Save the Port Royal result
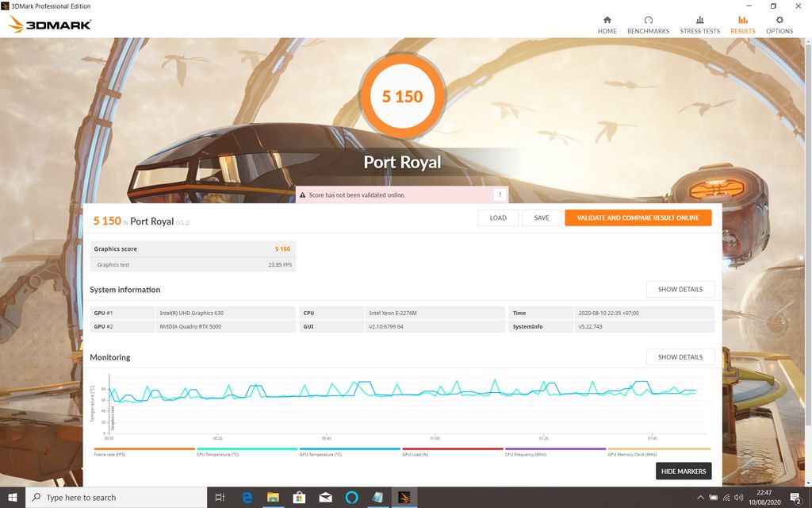812x508 pixels. pos(542,217)
